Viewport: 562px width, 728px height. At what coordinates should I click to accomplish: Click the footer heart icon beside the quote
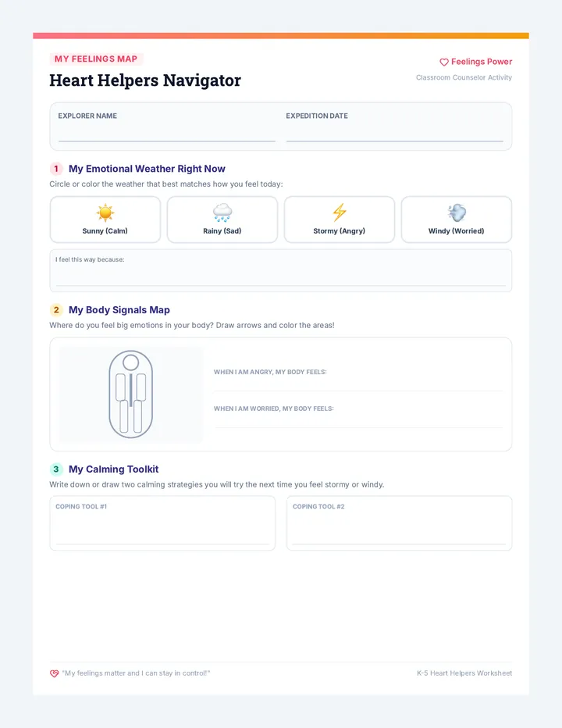click(x=55, y=673)
